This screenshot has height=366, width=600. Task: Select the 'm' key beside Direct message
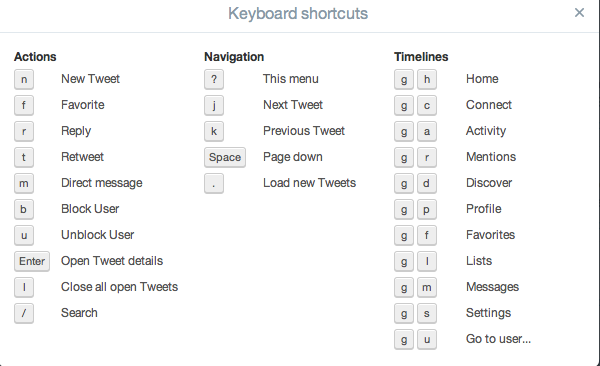(x=24, y=183)
